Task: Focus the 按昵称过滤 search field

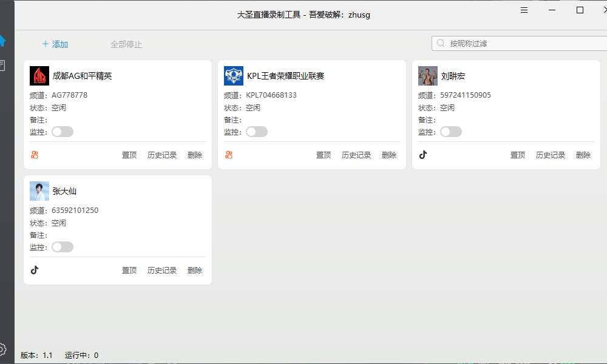Action: 522,44
